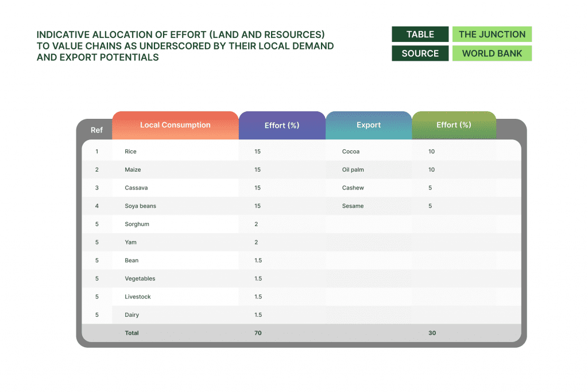Click the Bean cell
Image resolution: width=588 pixels, height=392 pixels.
click(131, 260)
